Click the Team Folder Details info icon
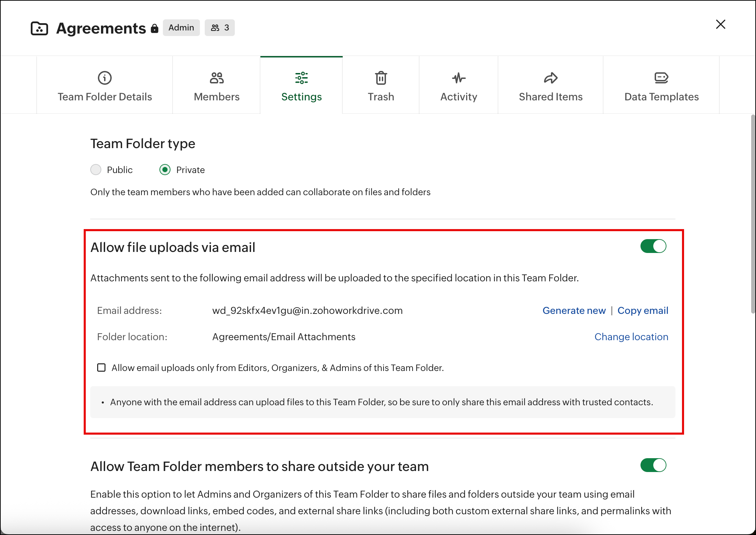This screenshot has height=535, width=756. 104,78
